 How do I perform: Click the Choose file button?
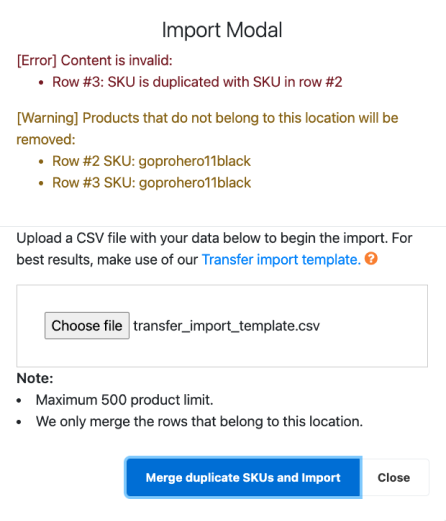tap(87, 326)
